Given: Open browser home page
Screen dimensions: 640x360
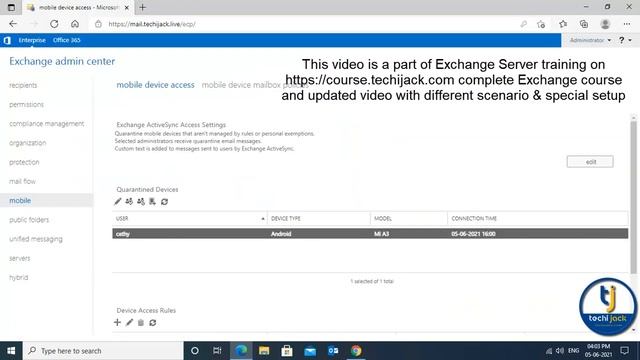Looking at the screenshot, I should (75, 24).
